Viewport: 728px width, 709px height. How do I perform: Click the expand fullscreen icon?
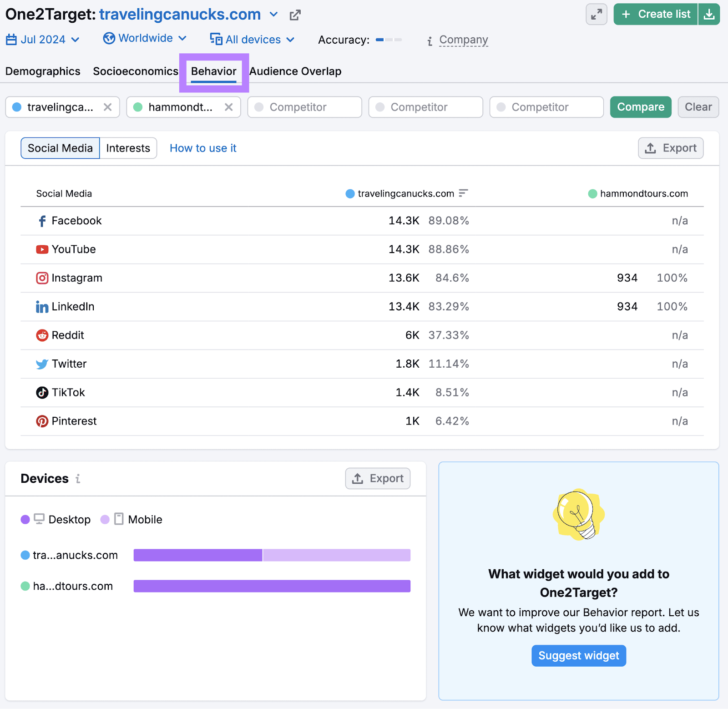pyautogui.click(x=596, y=15)
